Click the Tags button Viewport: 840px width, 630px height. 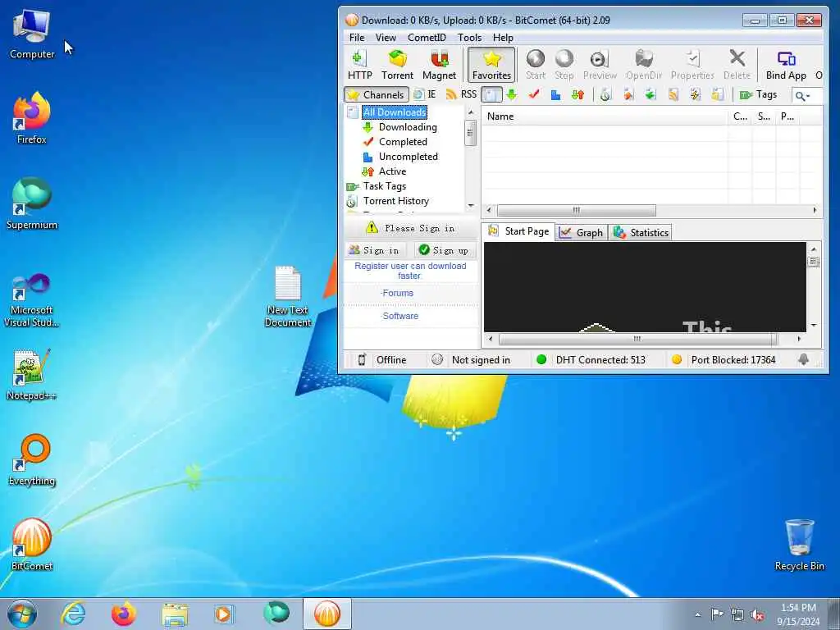758,95
